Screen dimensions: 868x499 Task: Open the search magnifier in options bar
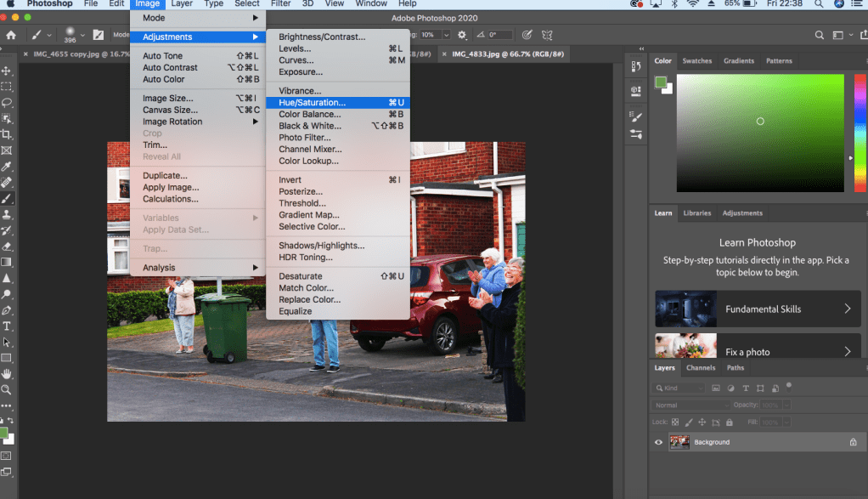[x=820, y=35]
